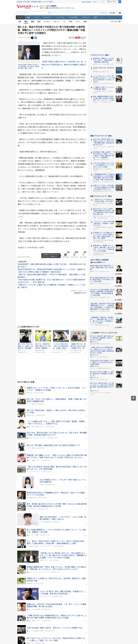
Task: Click 記事に関する報告 report icon link
Action: [23, 257]
